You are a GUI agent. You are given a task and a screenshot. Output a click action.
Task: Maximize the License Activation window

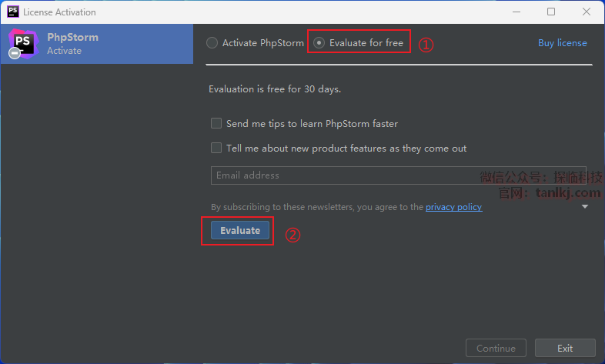551,12
